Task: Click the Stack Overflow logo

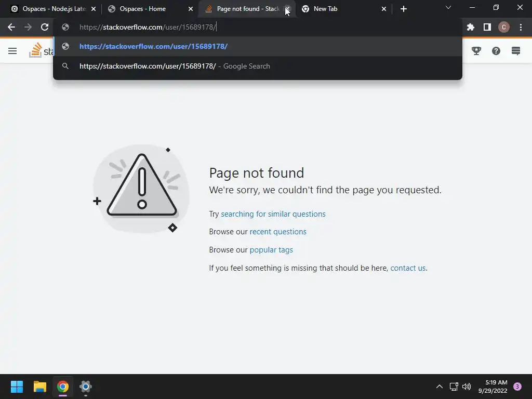Action: coord(41,50)
